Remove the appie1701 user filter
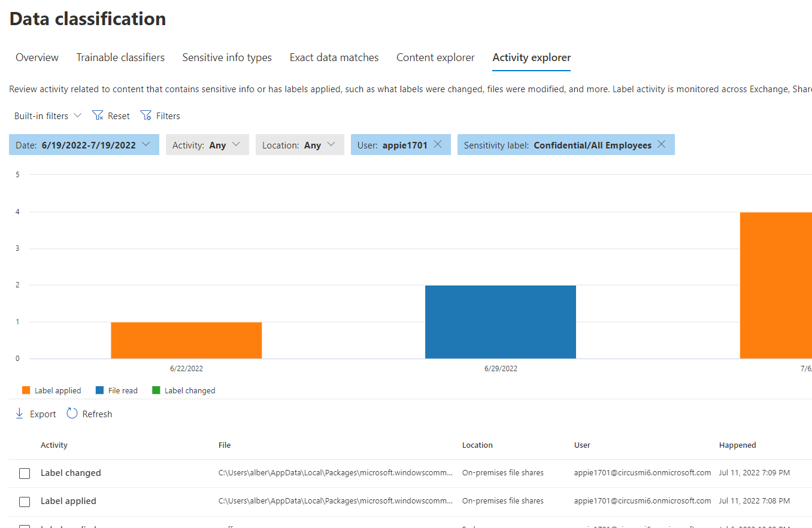 click(438, 144)
